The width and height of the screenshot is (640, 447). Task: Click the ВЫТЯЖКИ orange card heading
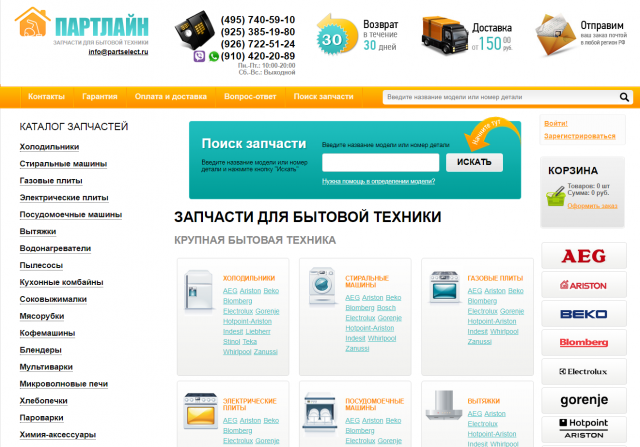(484, 401)
